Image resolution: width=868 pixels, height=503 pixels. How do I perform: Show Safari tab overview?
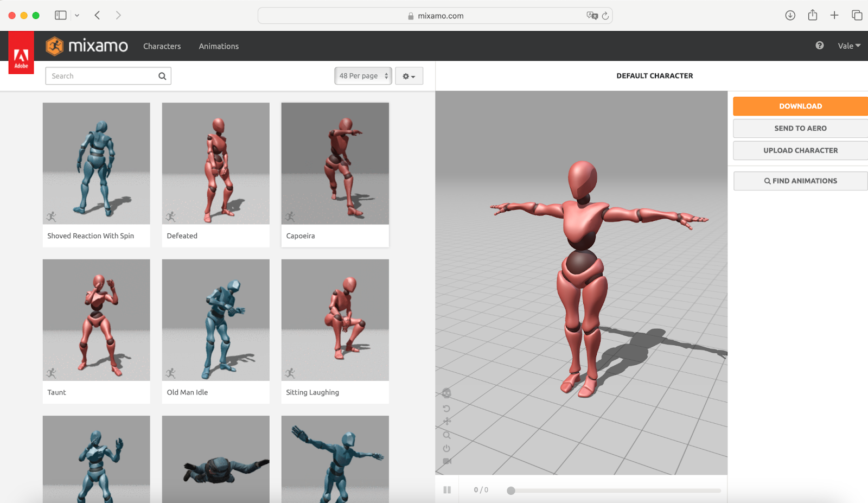(x=857, y=15)
